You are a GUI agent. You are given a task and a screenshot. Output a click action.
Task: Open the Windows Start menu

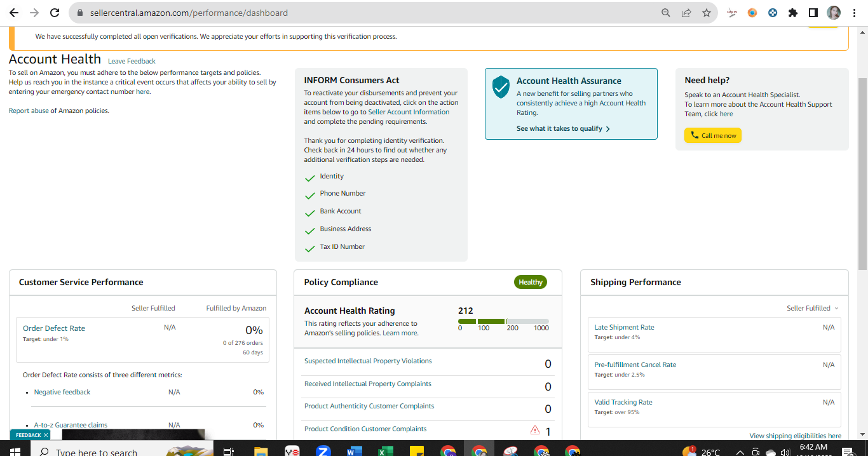tap(15, 450)
